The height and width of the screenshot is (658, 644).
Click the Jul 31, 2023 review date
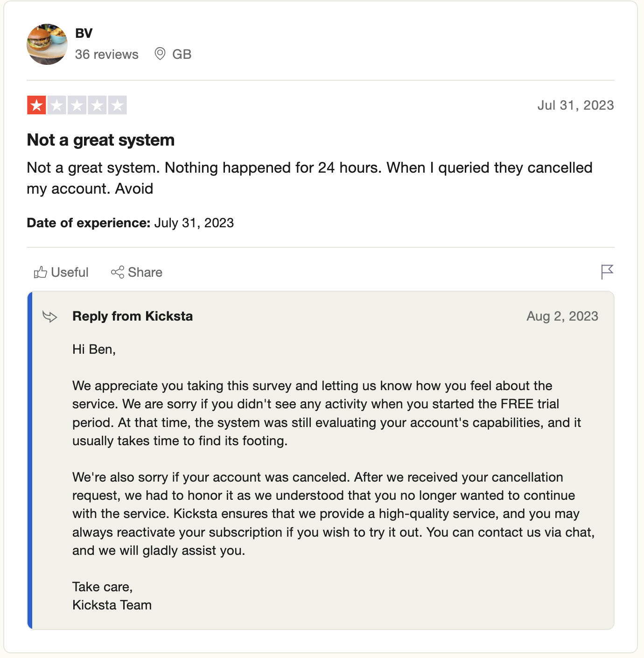(x=576, y=105)
